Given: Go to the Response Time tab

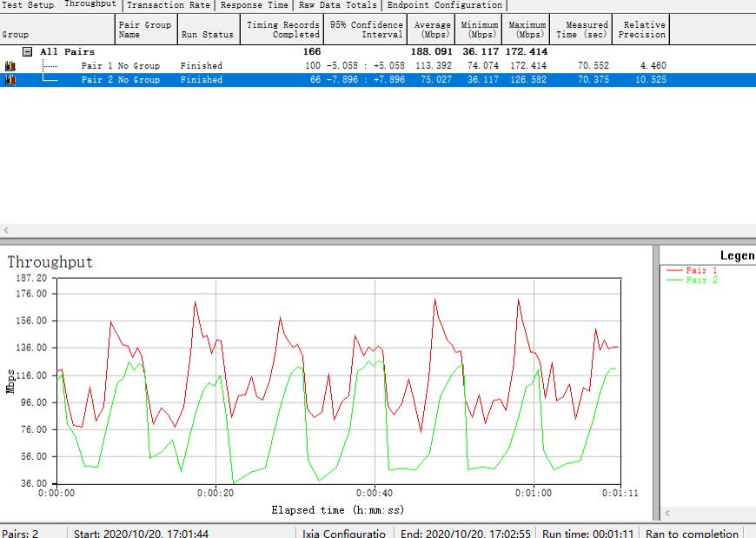Looking at the screenshot, I should [254, 5].
